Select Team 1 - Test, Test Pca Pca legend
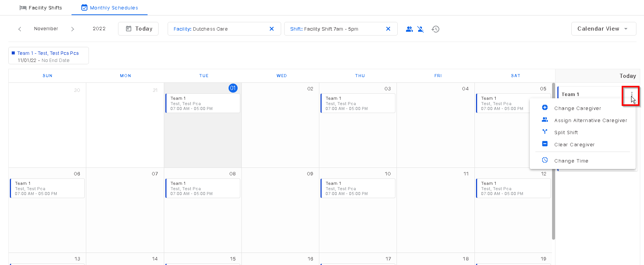 pyautogui.click(x=48, y=56)
